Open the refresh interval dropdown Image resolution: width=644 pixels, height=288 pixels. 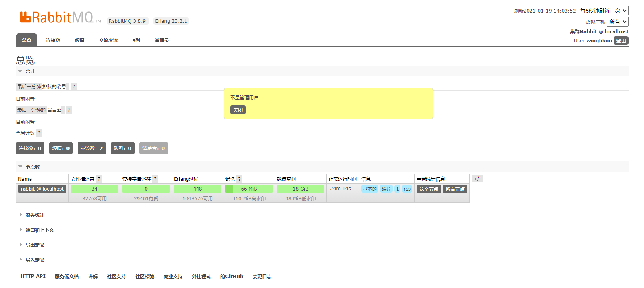point(603,11)
